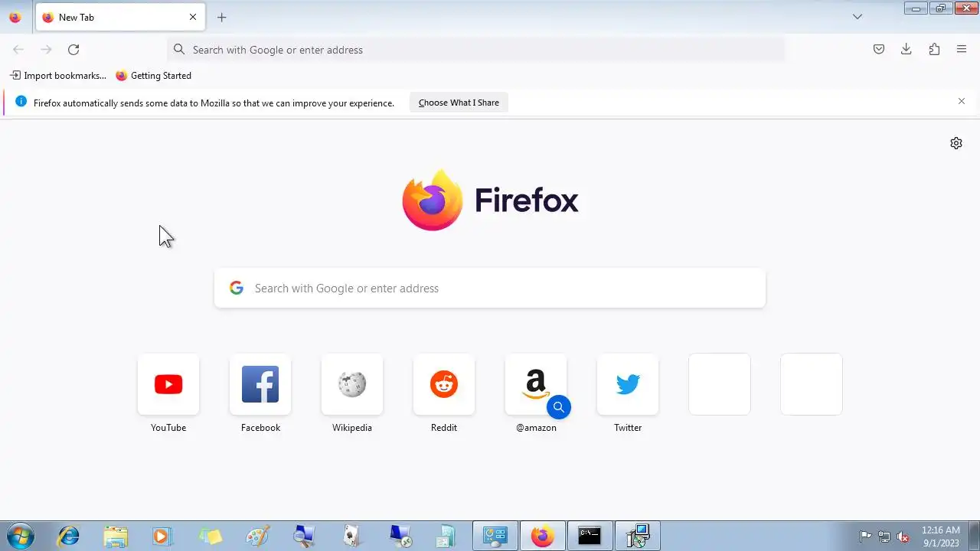Open network status tray icon
Viewport: 980px width, 551px height.
point(884,536)
